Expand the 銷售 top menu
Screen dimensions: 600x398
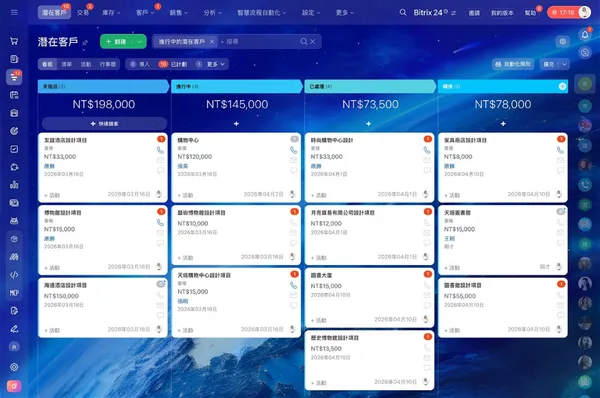(179, 13)
